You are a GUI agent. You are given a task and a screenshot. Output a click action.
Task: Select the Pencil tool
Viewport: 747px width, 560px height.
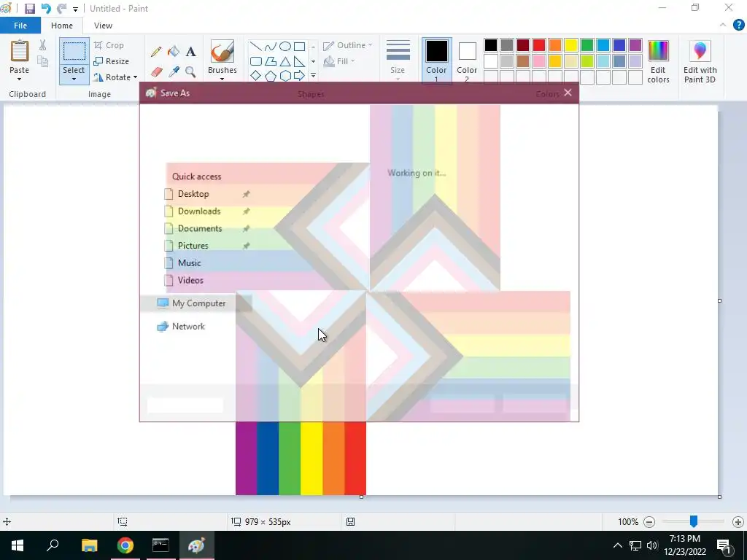(x=156, y=52)
